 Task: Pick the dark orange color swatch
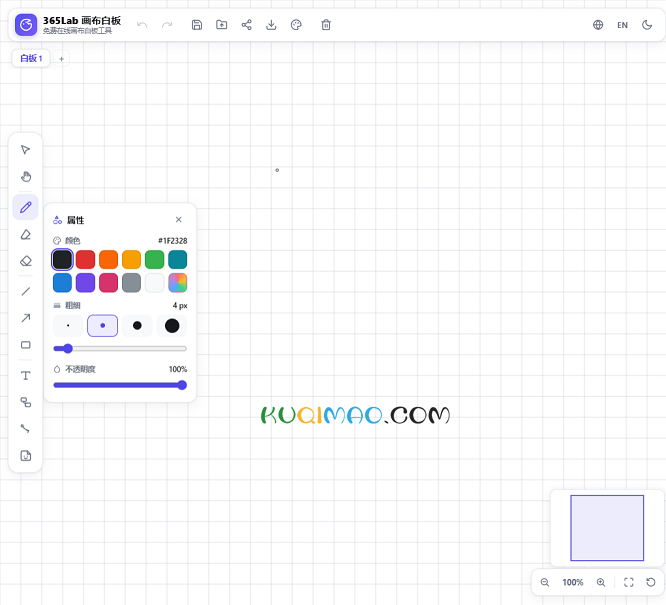(108, 260)
